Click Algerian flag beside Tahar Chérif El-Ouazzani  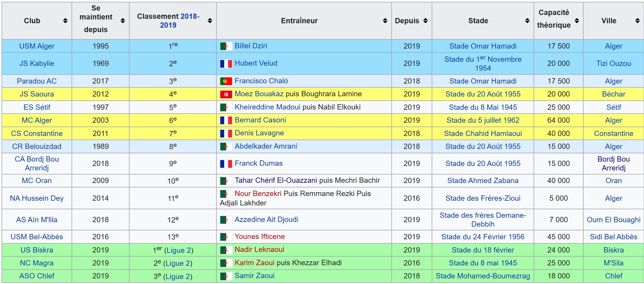tap(226, 181)
